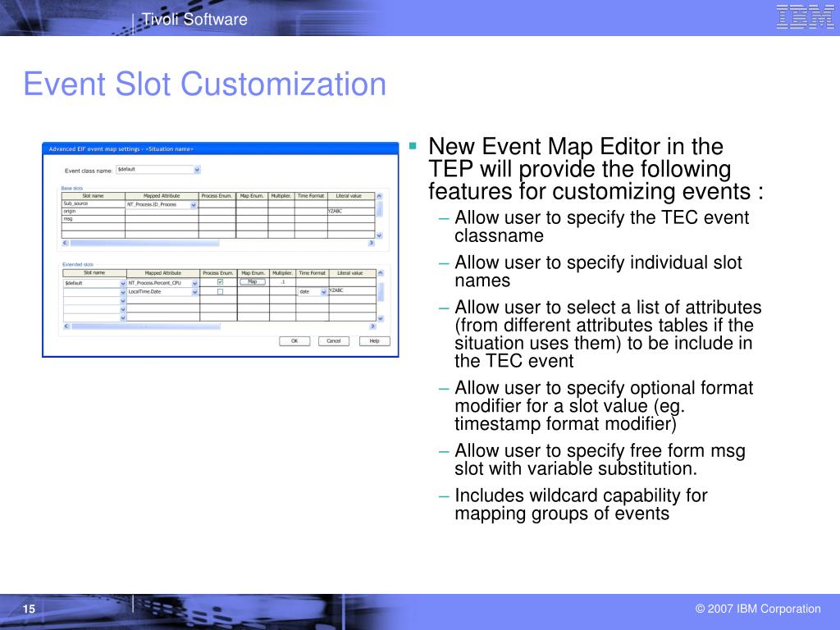Click the Base slots horizontal scrollbar thumb
The image size is (840, 630).
(144, 243)
